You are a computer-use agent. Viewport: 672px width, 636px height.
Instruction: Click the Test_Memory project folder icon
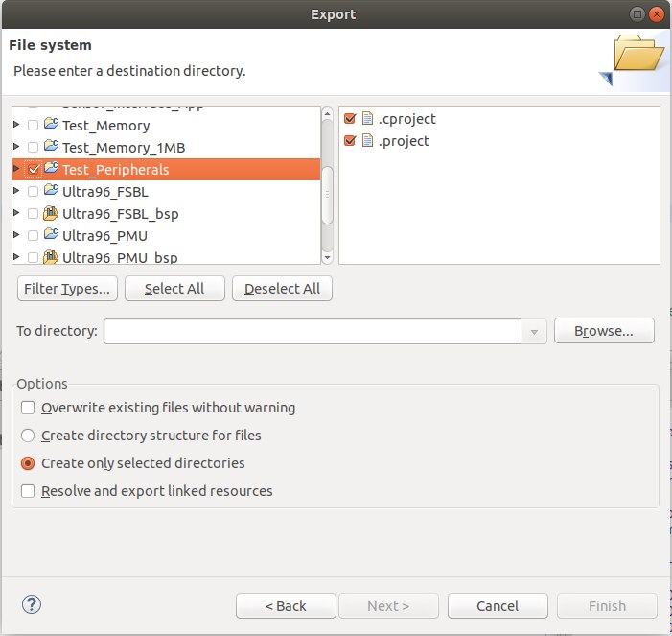point(52,125)
